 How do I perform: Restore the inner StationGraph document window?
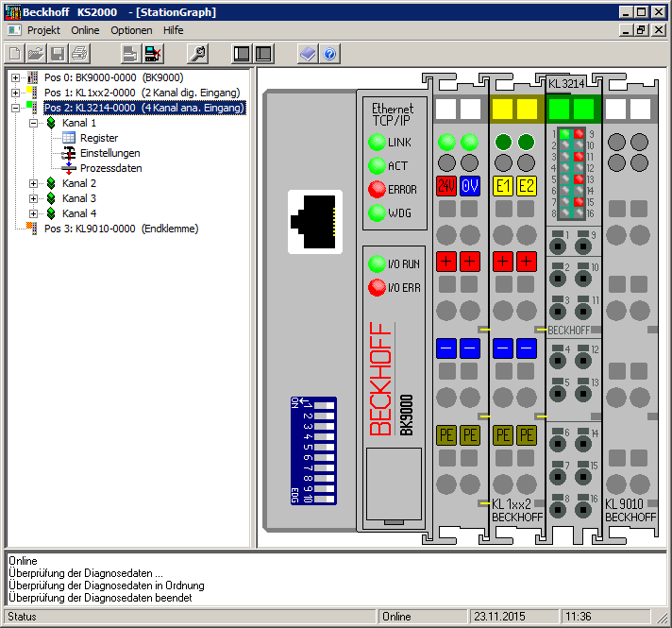(x=641, y=30)
